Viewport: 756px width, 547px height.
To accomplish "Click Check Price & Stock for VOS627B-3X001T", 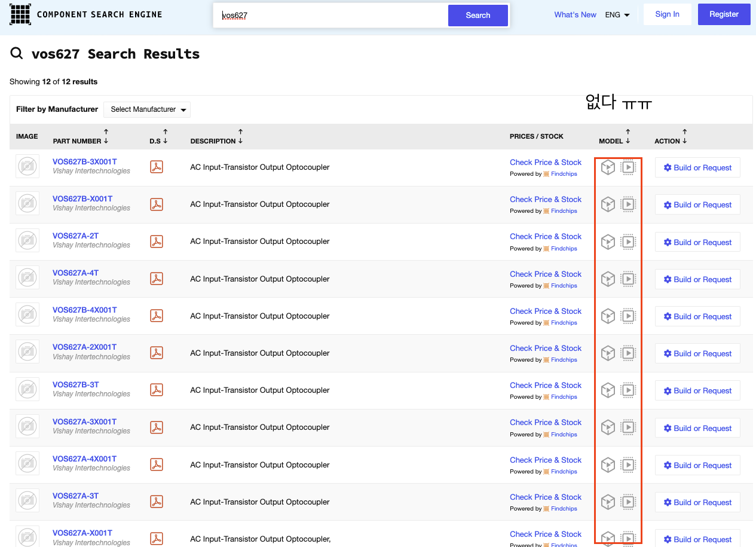I will [x=546, y=162].
